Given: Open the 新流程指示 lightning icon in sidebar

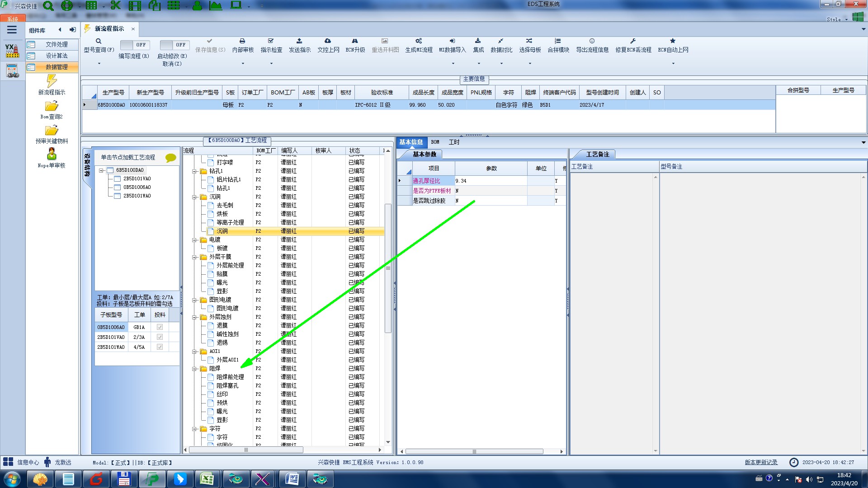Looking at the screenshot, I should point(52,81).
